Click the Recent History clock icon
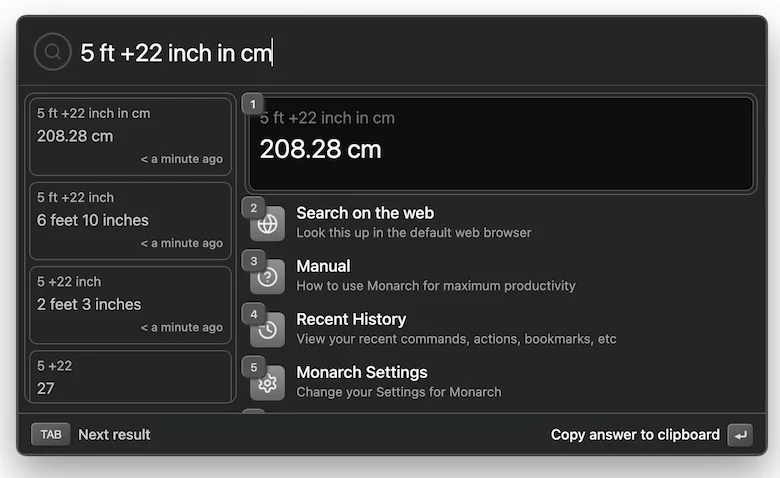The image size is (780, 478). [268, 331]
